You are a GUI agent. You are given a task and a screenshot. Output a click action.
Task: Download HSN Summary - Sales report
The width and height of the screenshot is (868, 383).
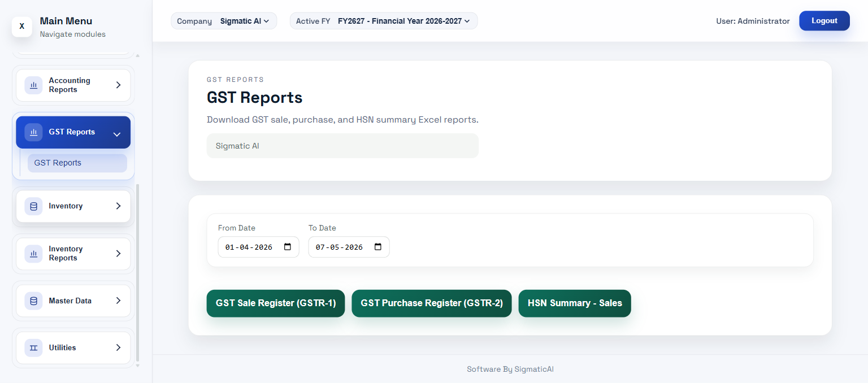tap(575, 303)
